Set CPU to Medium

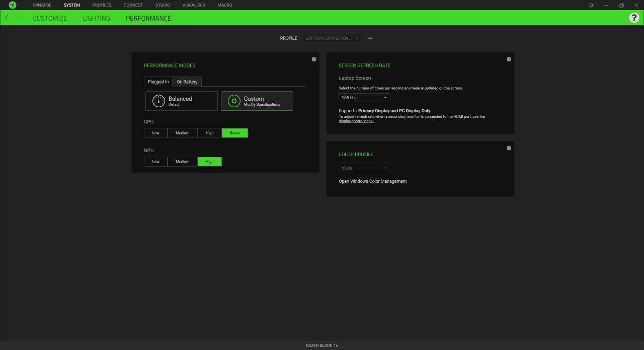click(x=182, y=133)
